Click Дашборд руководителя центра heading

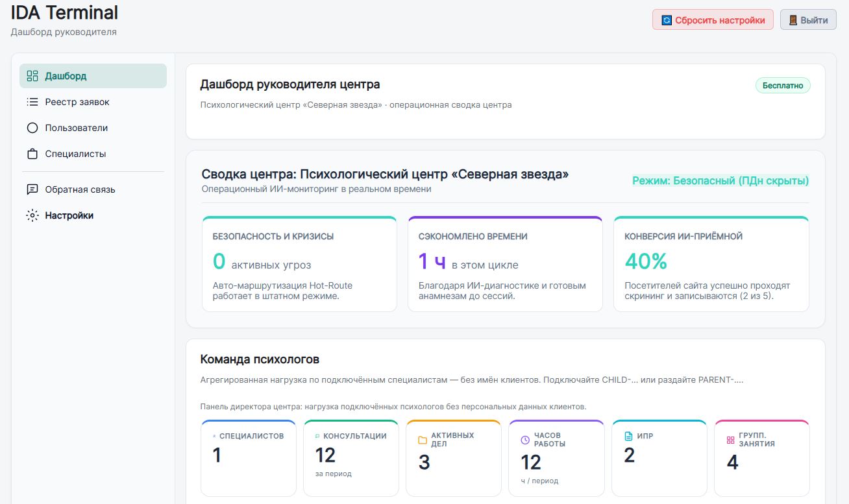(290, 84)
